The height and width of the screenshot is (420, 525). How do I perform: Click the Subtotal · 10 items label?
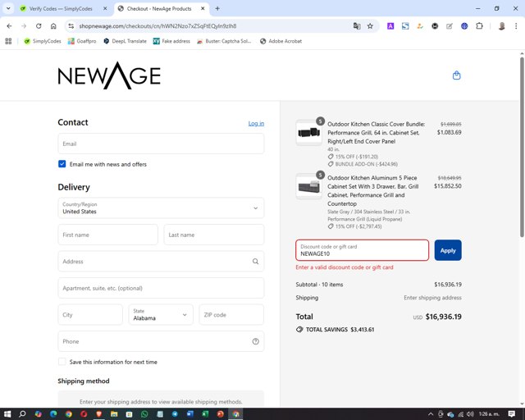tap(319, 285)
